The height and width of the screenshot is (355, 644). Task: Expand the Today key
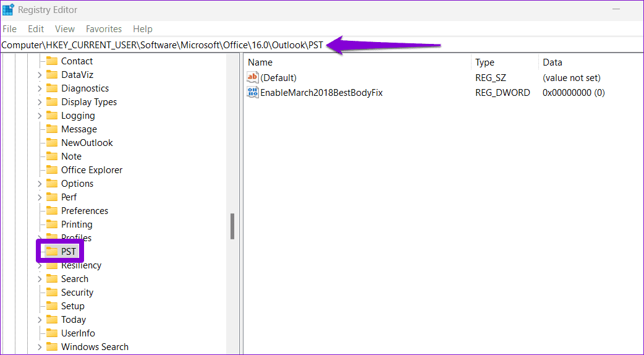(x=40, y=319)
